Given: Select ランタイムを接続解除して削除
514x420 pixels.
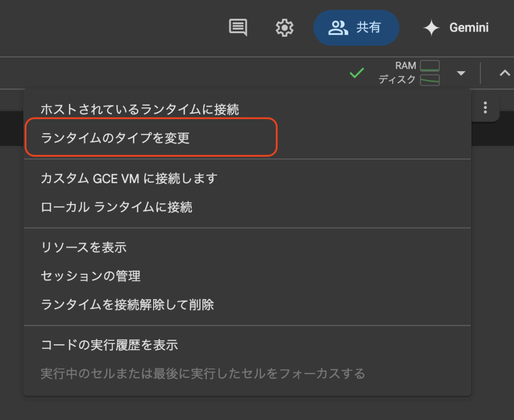Looking at the screenshot, I should pyautogui.click(x=127, y=304).
